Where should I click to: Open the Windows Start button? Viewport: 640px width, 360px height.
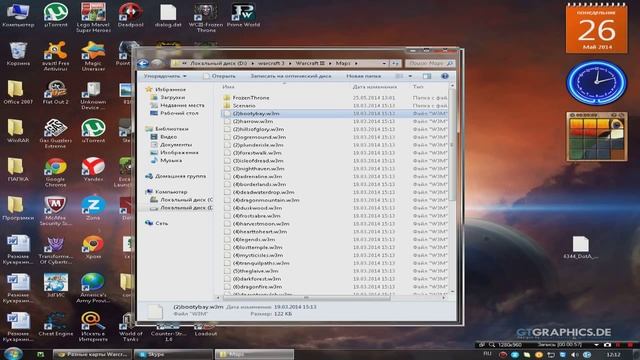click(13, 353)
